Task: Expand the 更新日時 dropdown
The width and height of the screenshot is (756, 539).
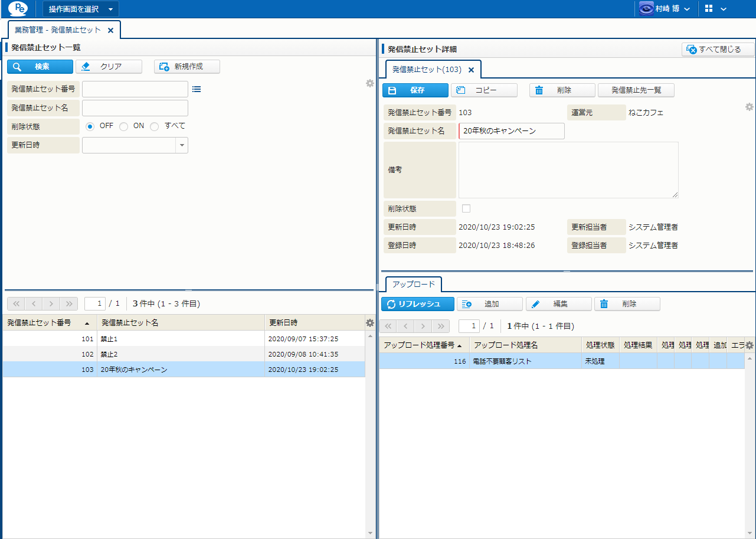Action: 182,145
